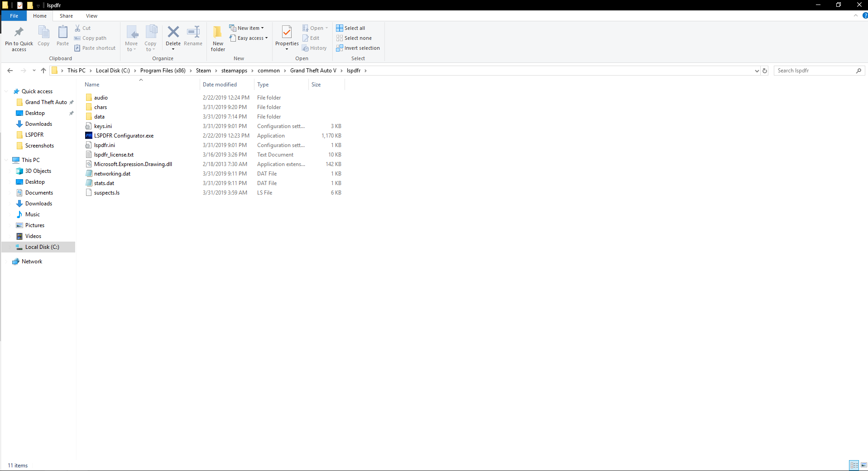Viewport: 868px width, 471px height.
Task: Click the New folder ribbon icon
Action: click(x=218, y=32)
